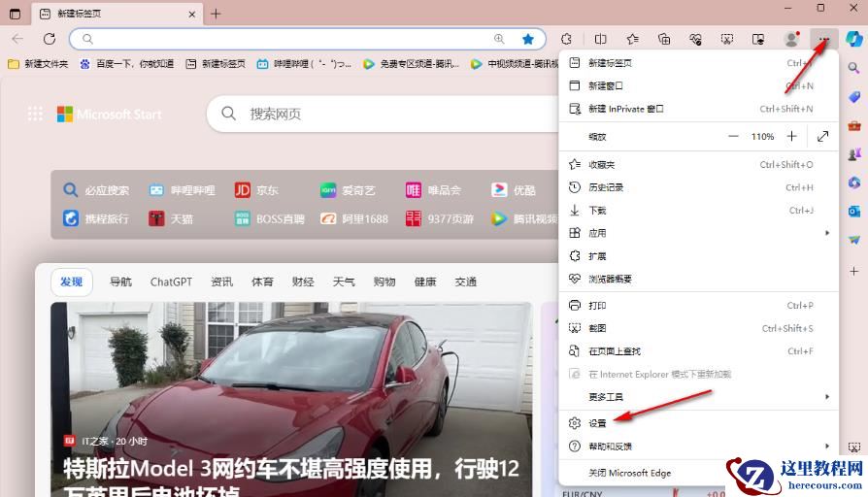The image size is (868, 497).
Task: Click the zoom magnifier in address bar
Action: click(499, 39)
